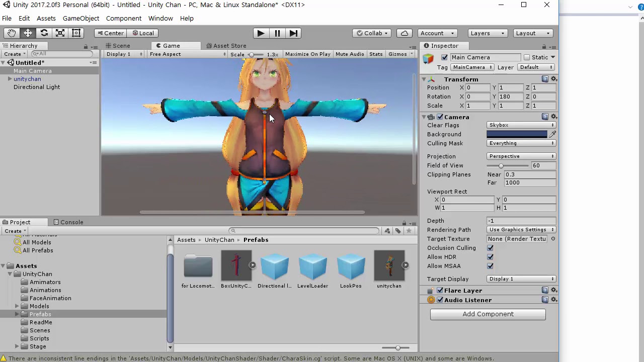
Task: Open the Free Aspect dropdown
Action: [187, 54]
